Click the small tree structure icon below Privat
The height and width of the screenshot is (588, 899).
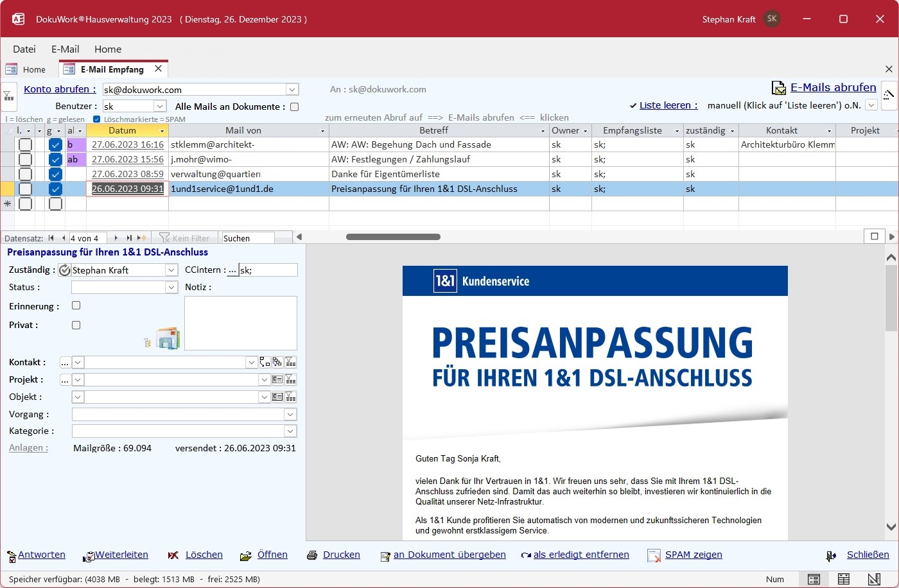tap(148, 343)
